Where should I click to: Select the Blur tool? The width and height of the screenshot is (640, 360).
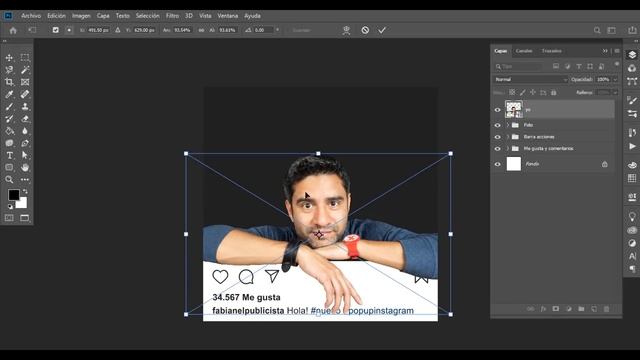tap(25, 131)
